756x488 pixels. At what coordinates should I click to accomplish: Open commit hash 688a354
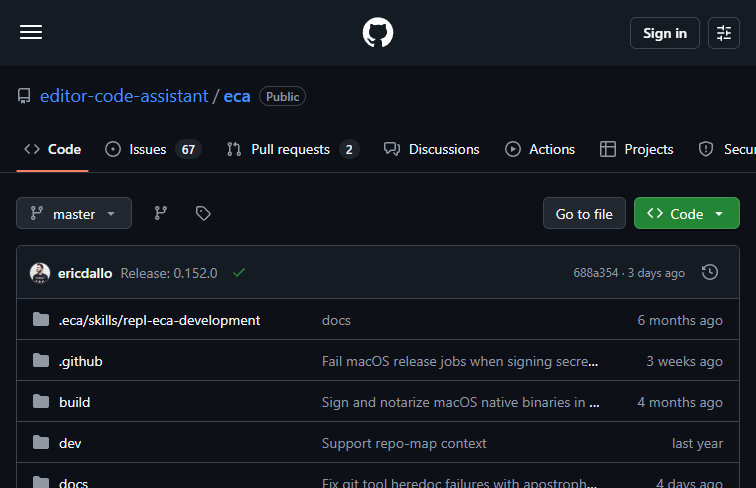click(x=595, y=273)
